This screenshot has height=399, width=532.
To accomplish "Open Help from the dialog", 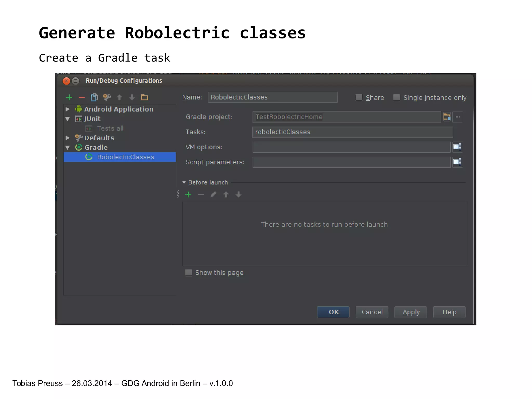I will 449,312.
